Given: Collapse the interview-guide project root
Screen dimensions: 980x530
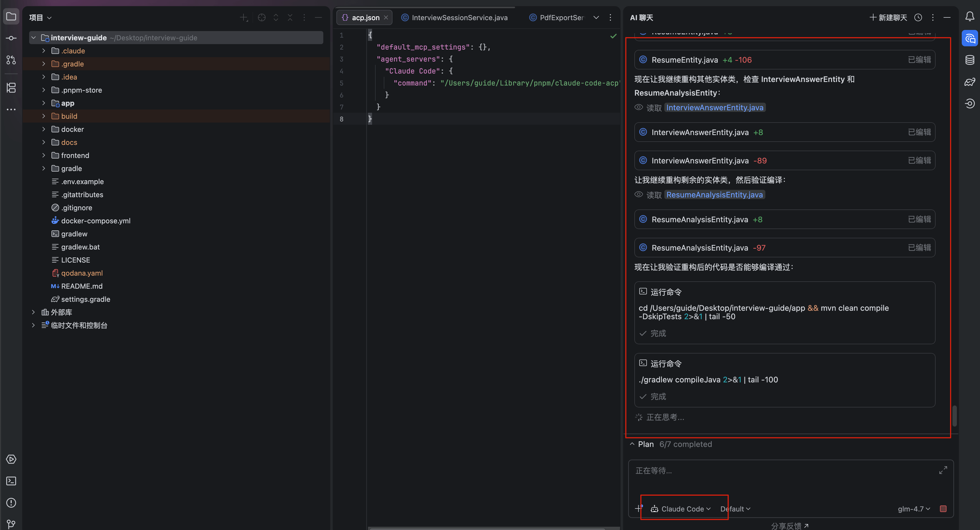Looking at the screenshot, I should pyautogui.click(x=34, y=38).
